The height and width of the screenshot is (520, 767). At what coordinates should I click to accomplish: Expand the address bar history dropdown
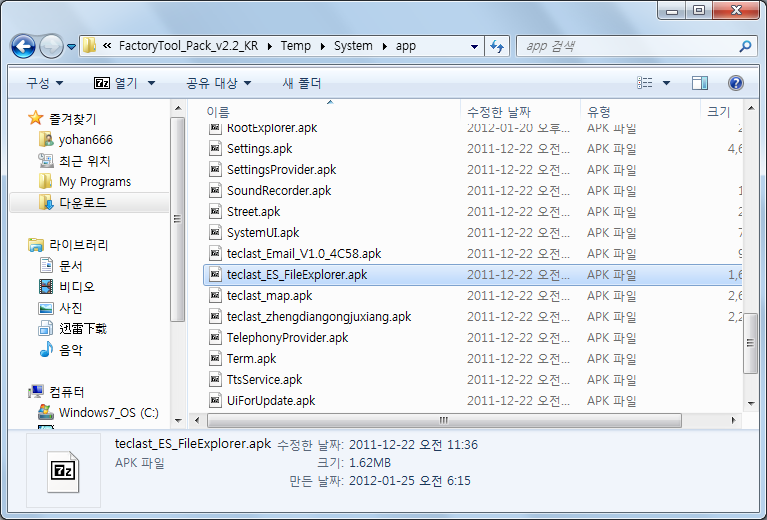(x=474, y=46)
